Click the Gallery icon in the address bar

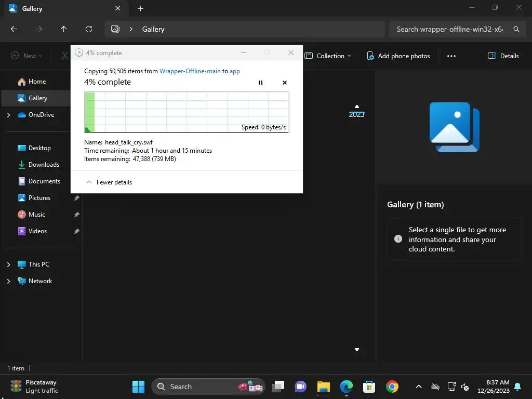[115, 29]
